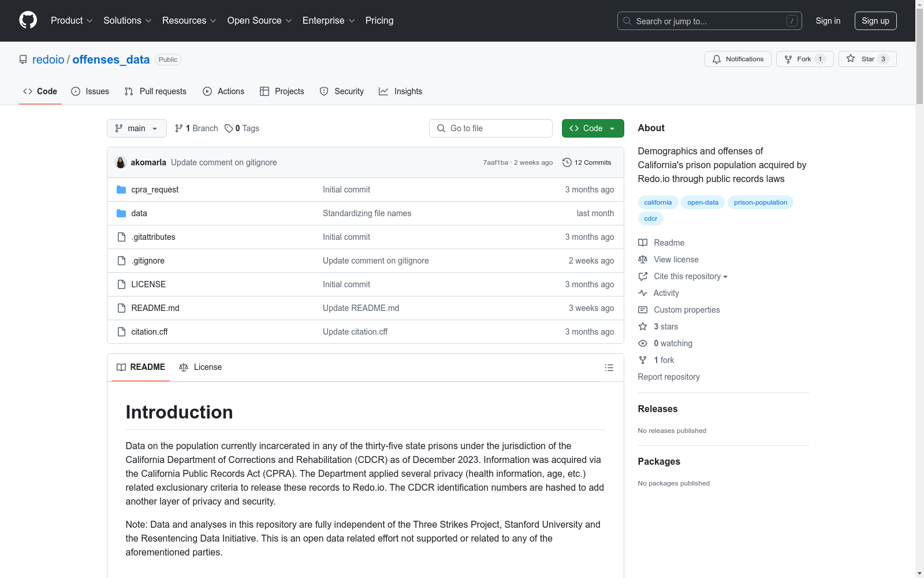The image size is (924, 578).
Task: Click the open-data topic tag
Action: (x=703, y=202)
